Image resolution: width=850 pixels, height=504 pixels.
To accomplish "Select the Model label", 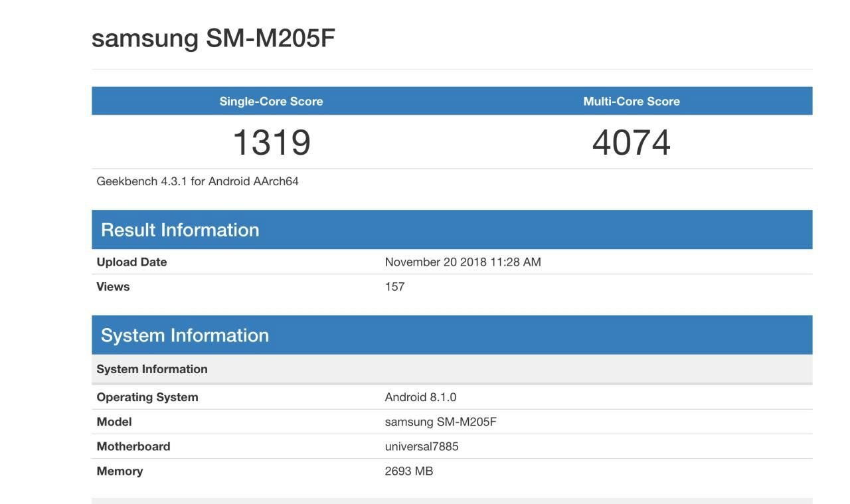I will tap(114, 422).
